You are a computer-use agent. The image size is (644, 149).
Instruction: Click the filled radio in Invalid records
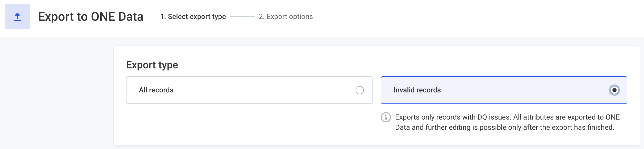coord(614,90)
